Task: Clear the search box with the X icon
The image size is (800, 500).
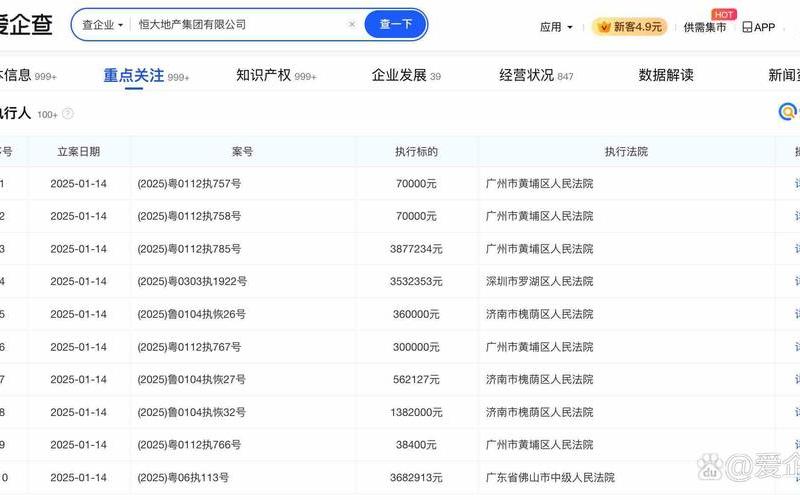Action: pos(352,24)
